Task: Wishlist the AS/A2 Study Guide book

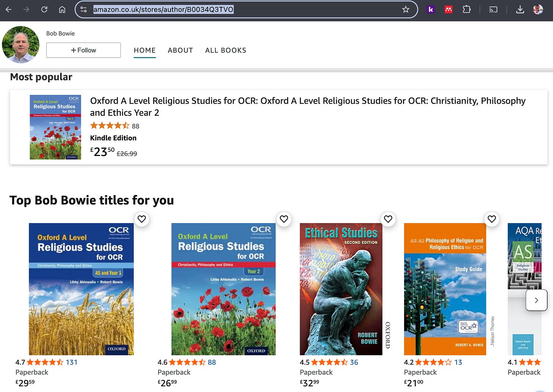Action: 492,219
